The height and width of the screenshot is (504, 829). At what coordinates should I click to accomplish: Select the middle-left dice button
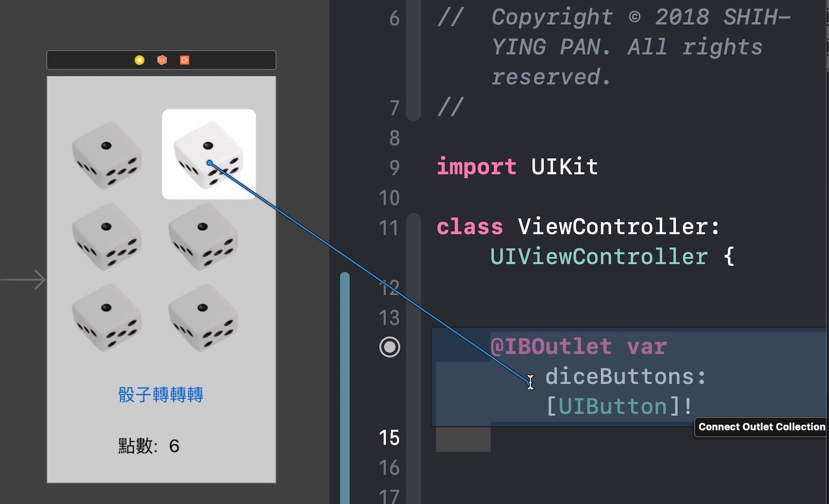point(106,236)
